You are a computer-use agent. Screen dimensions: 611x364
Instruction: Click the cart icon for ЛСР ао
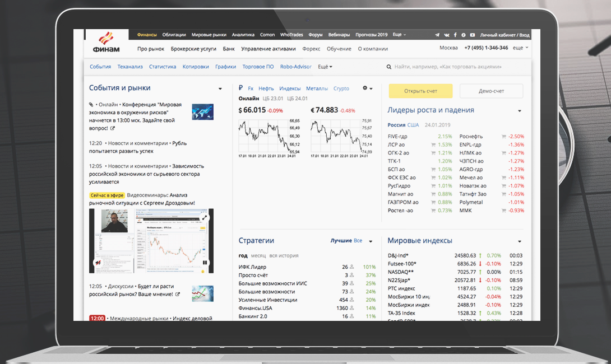pyautogui.click(x=433, y=145)
